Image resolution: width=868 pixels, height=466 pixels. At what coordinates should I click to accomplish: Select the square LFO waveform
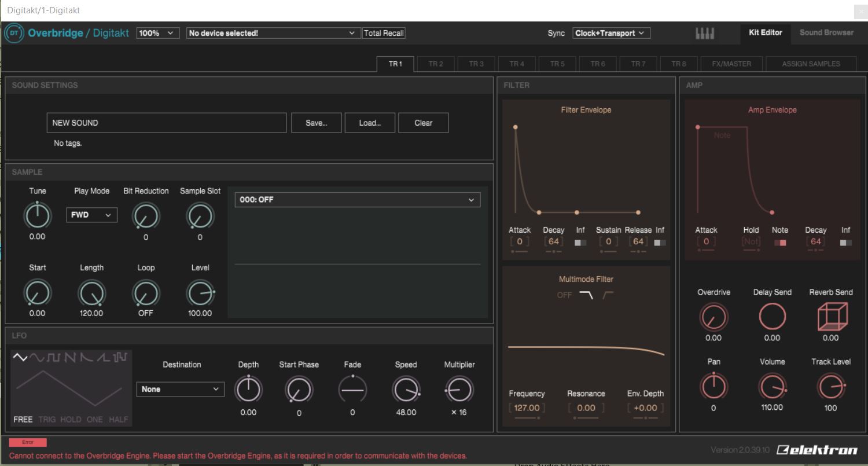point(53,358)
